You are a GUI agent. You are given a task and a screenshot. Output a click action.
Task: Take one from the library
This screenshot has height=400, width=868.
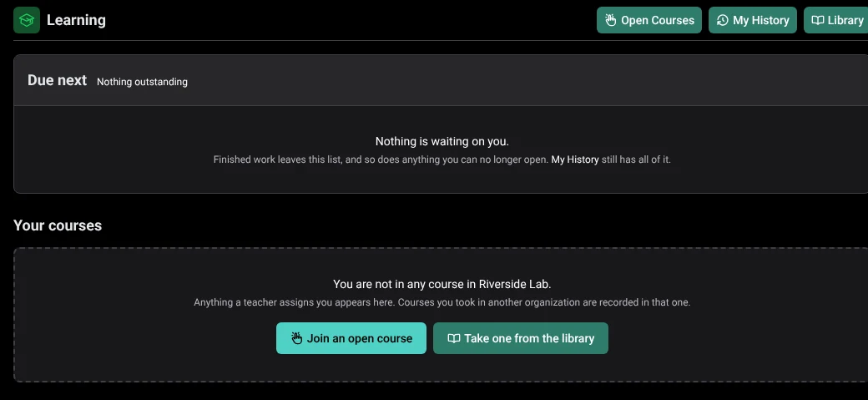pos(520,338)
